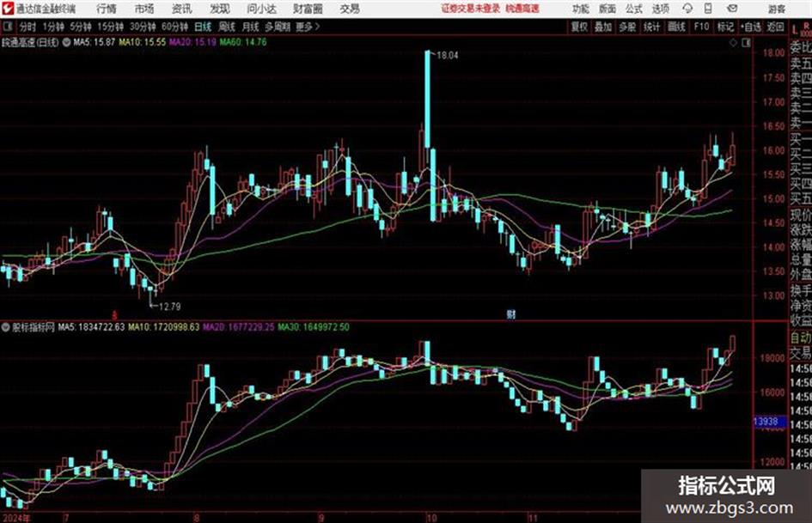Click the 自动 label in right panel
Viewport: 812px width, 523px height.
800,338
